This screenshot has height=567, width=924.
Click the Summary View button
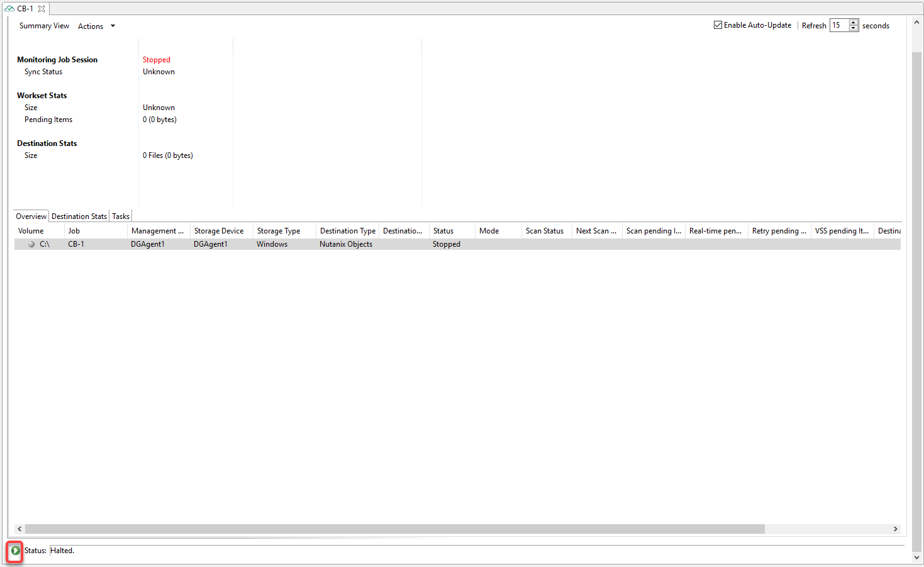[44, 26]
